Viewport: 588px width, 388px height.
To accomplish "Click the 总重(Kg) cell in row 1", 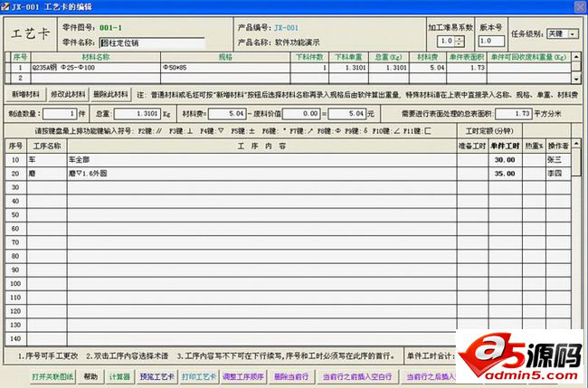I will coord(388,68).
